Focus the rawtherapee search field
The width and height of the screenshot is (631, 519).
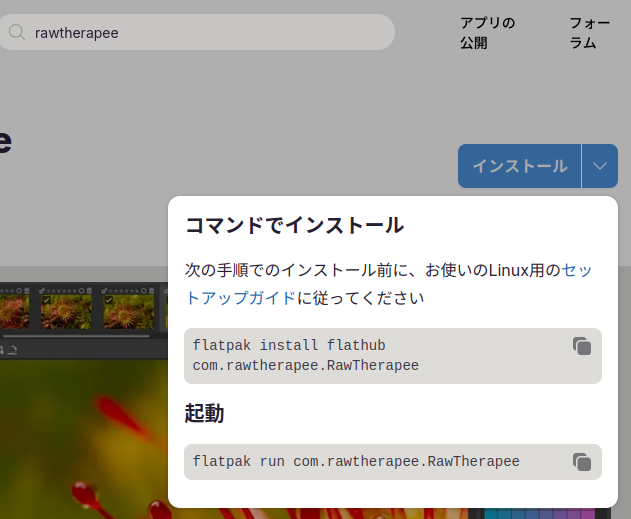[x=196, y=32]
